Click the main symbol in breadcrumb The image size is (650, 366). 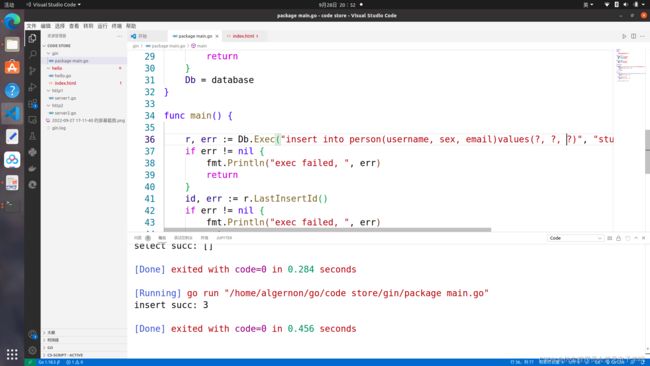pos(199,46)
